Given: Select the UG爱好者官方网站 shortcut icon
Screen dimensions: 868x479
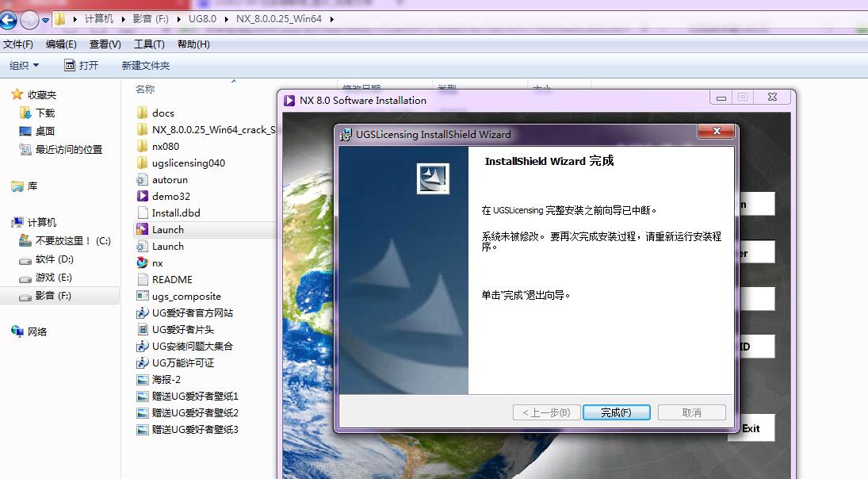Looking at the screenshot, I should click(x=142, y=313).
